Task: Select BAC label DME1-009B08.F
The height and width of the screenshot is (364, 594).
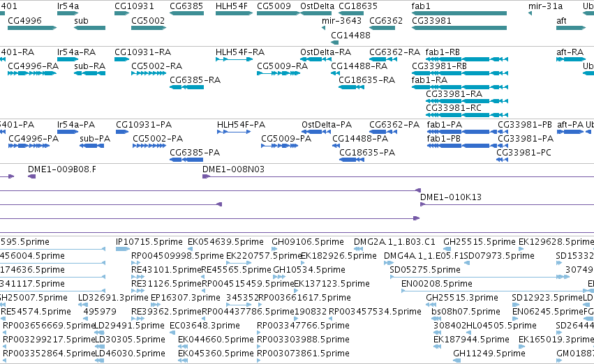Action: tap(62, 169)
